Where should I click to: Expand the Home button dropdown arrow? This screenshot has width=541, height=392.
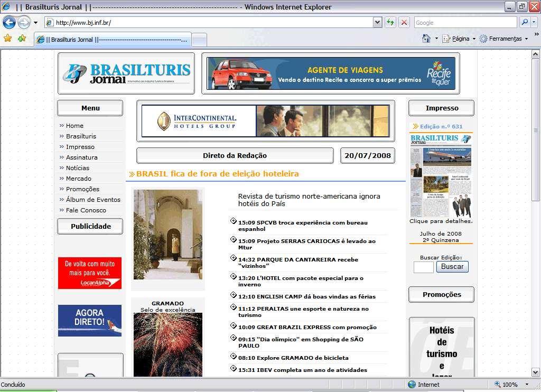(x=436, y=39)
